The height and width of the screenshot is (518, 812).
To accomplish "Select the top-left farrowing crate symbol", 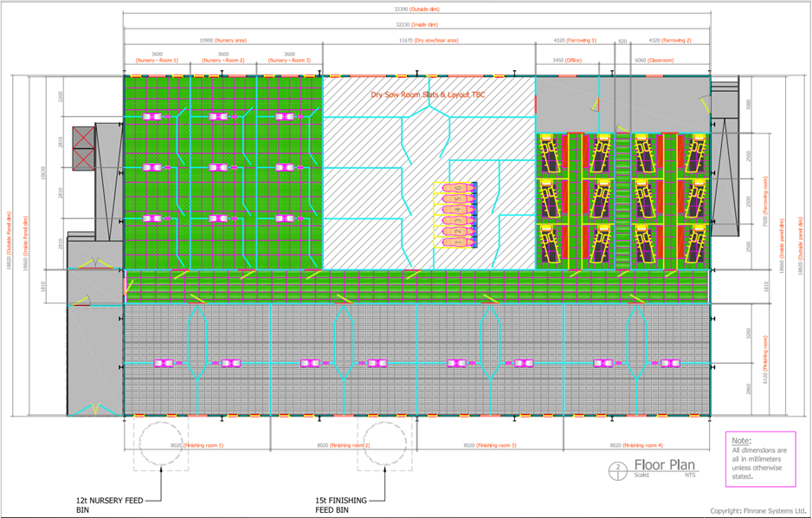I will (x=549, y=156).
